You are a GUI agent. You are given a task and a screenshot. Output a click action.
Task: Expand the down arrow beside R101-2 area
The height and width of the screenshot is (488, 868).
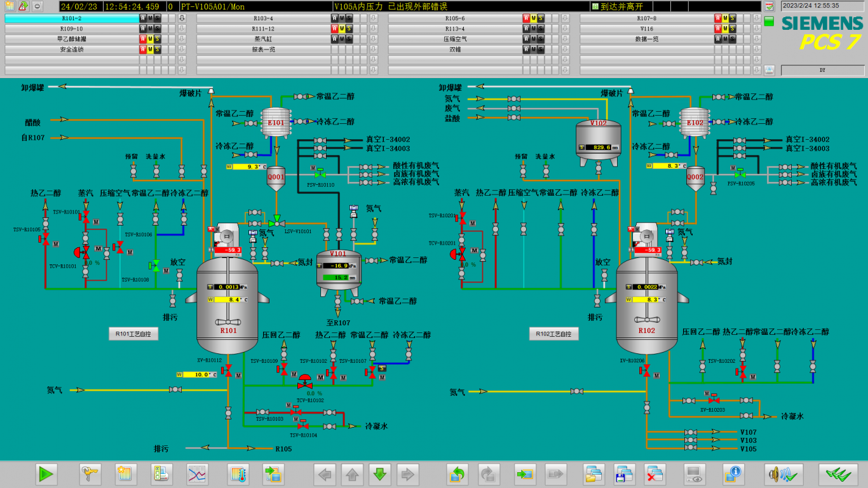182,18
